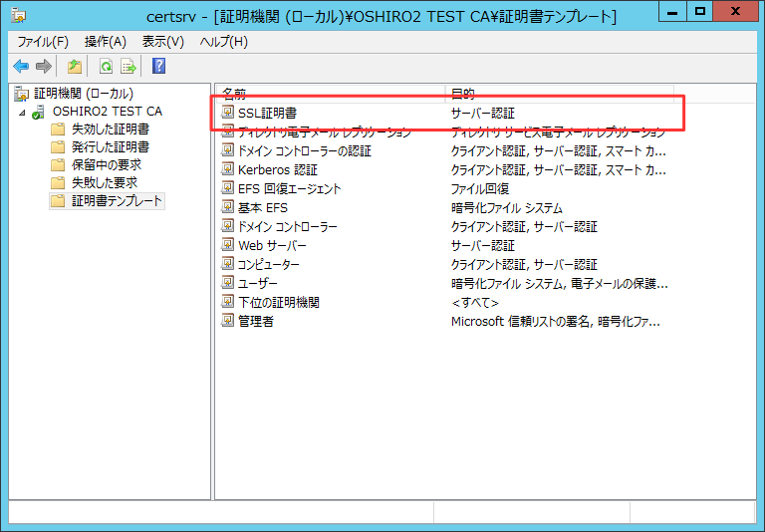Open the 操作(A) menu
Image resolution: width=765 pixels, height=532 pixels.
[106, 42]
